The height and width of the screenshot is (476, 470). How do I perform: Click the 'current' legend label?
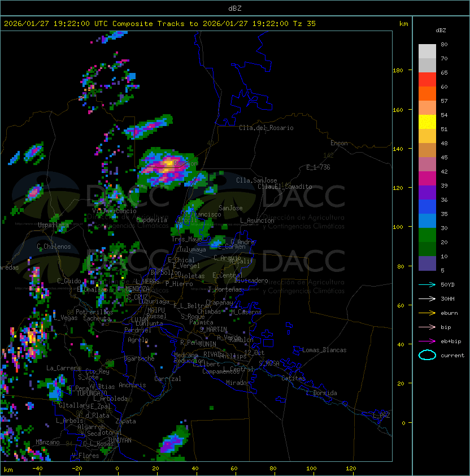tap(452, 356)
